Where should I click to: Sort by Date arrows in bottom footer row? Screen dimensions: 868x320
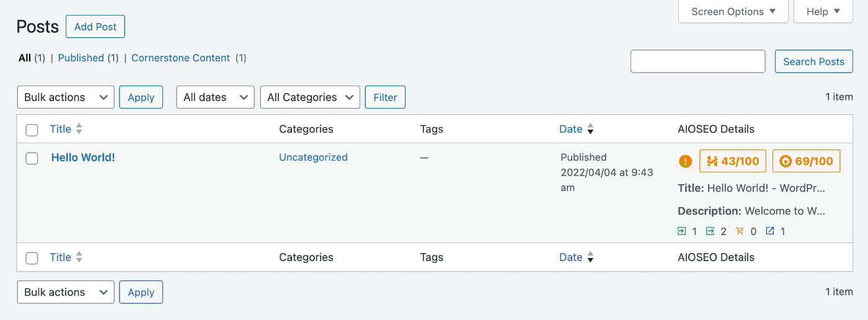point(590,257)
